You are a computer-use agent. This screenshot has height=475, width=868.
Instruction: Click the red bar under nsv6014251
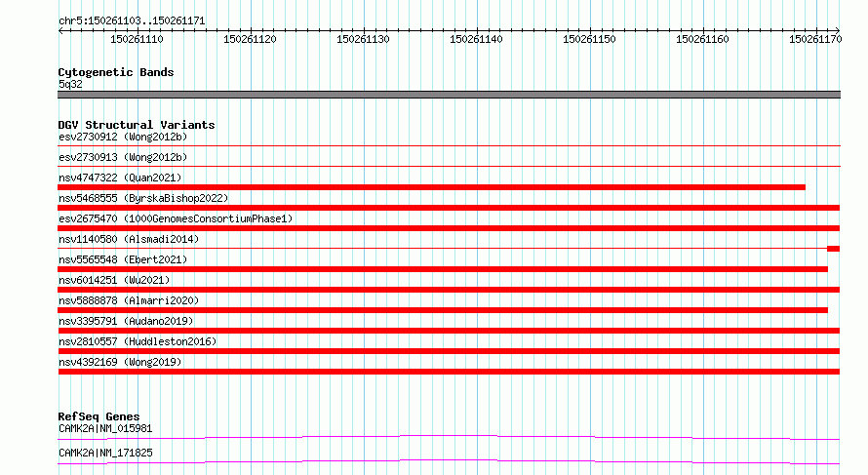tap(449, 290)
